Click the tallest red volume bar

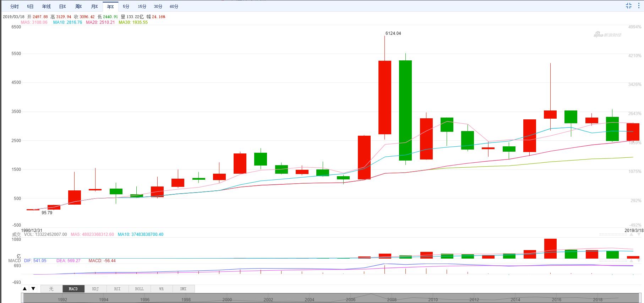click(550, 248)
